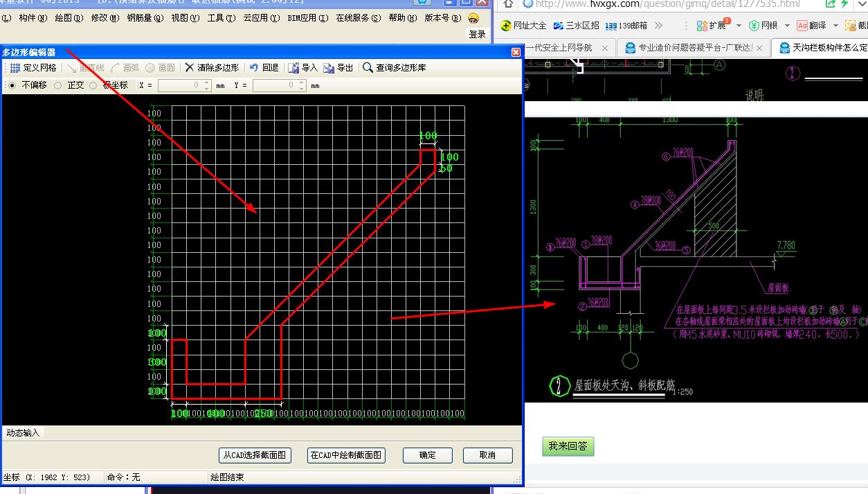868x494 pixels.
Task: Click the helmet avatar icon above 登录
Action: pos(474,18)
